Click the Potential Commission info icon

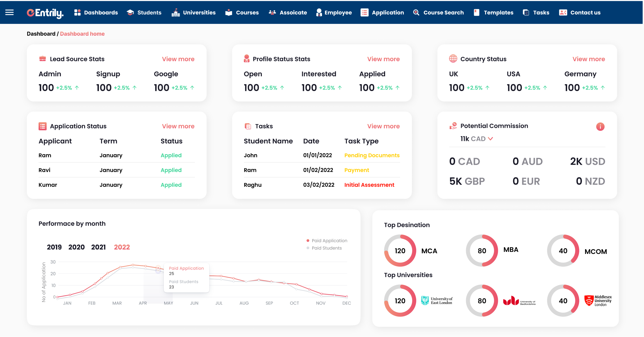coord(600,127)
